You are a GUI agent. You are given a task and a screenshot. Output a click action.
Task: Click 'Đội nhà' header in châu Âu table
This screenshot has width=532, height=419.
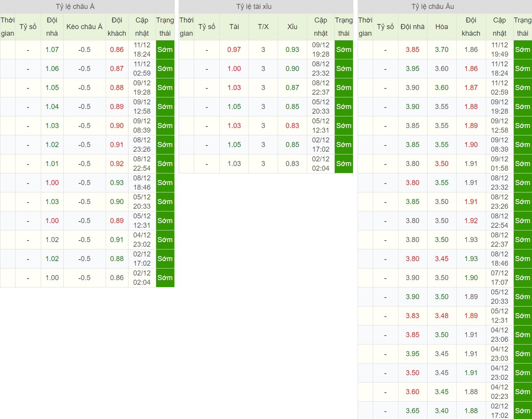(x=412, y=27)
